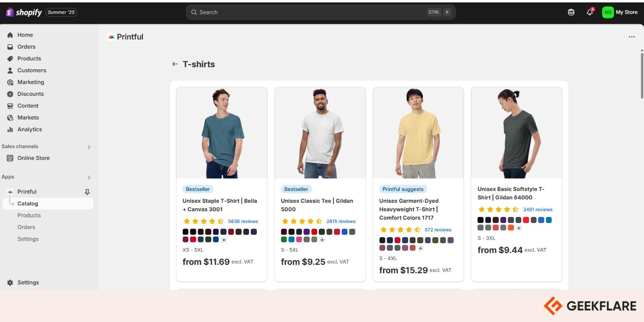Open the Gildan 64000 shirt image

pyautogui.click(x=516, y=133)
